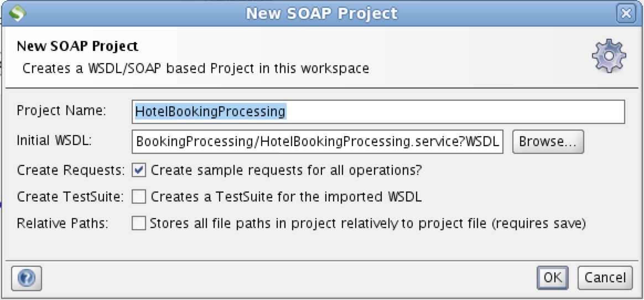Click the "Project Name:" label

tap(61, 111)
